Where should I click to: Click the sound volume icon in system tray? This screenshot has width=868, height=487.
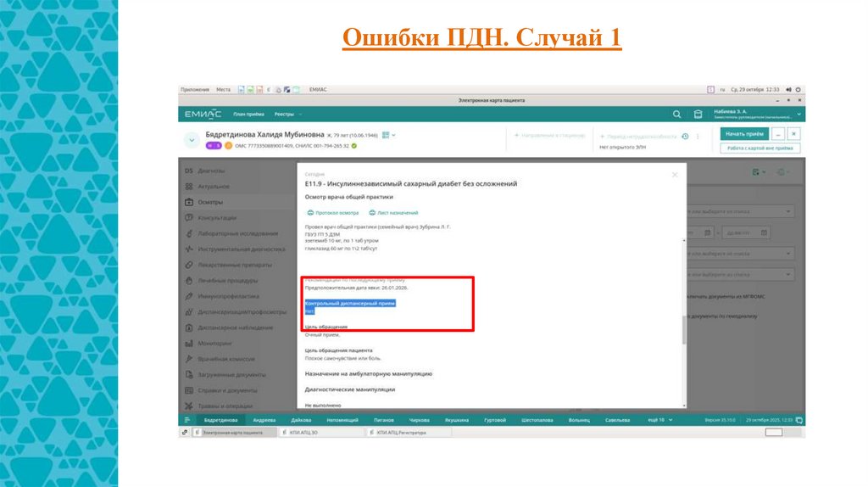pos(788,89)
